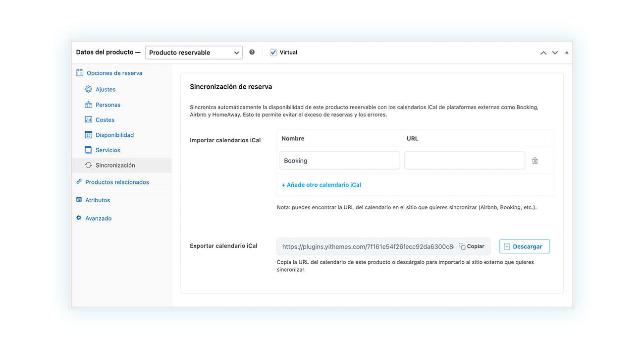
Task: Collapse the panel with the up chevron
Action: 543,52
